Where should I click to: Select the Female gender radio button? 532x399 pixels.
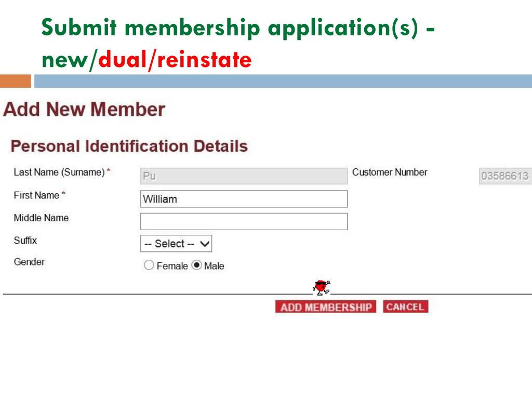149,265
